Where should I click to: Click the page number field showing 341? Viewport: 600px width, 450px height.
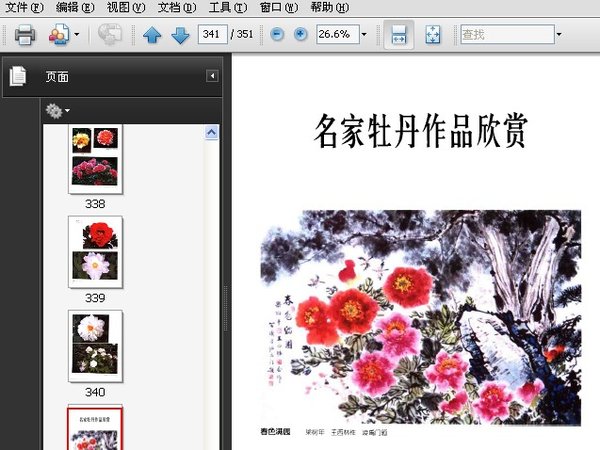tap(213, 34)
